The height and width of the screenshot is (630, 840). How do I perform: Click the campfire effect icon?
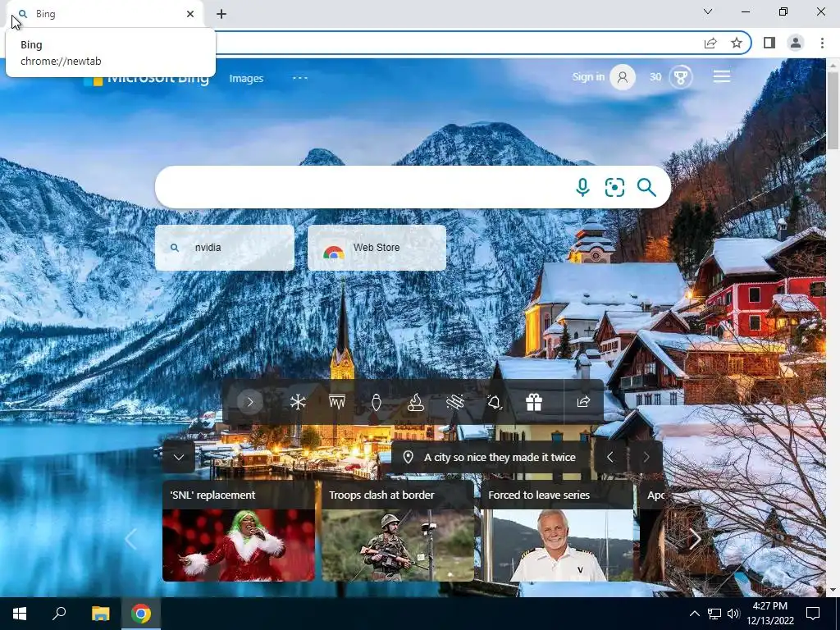[x=416, y=402]
